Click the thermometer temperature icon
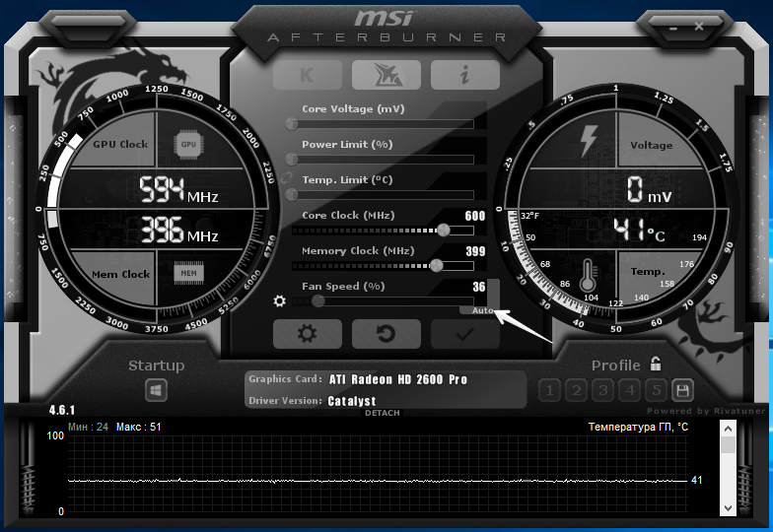 tap(588, 276)
